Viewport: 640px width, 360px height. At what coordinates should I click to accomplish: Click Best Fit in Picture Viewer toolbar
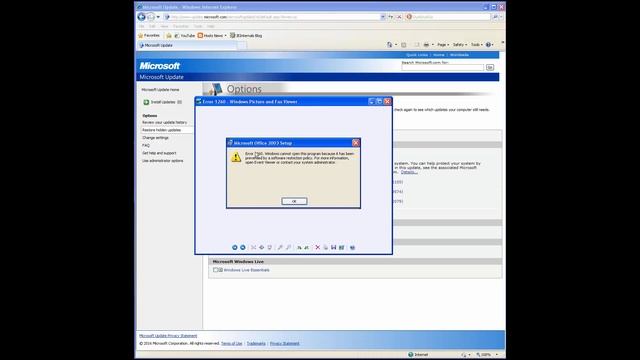(253, 247)
